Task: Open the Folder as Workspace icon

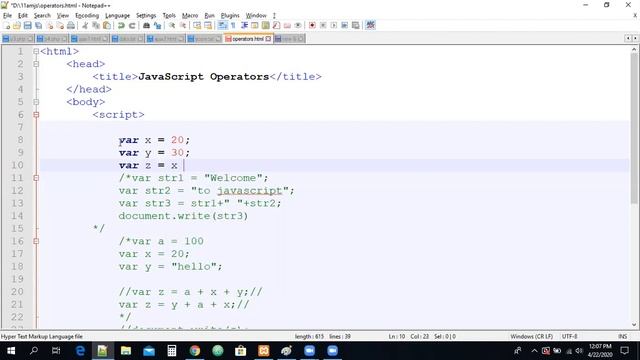Action: [x=287, y=25]
